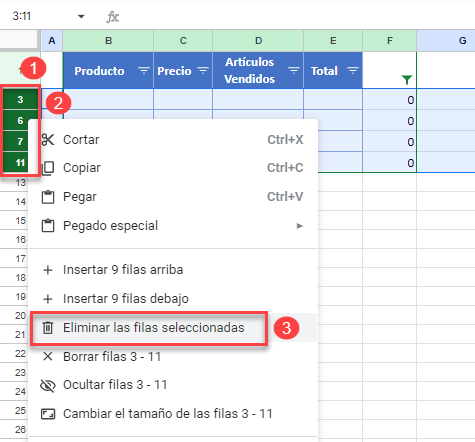The width and height of the screenshot is (475, 442).
Task: Click cell F7 containing 0
Action: click(389, 141)
